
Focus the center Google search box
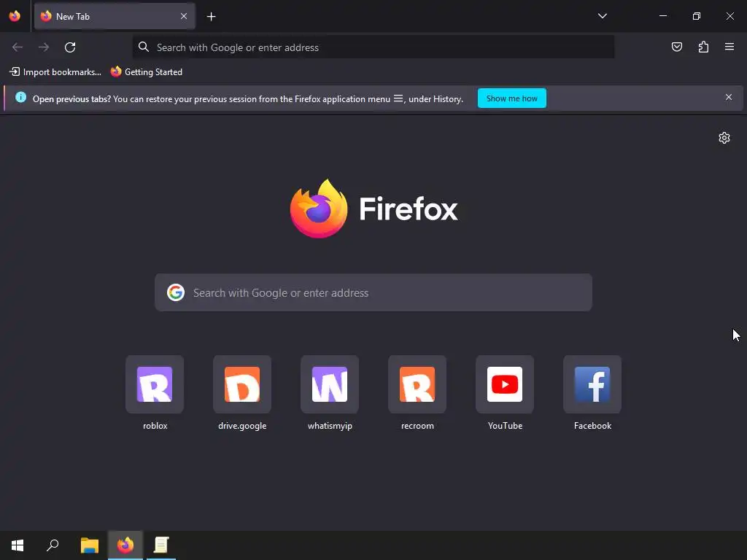click(x=373, y=292)
